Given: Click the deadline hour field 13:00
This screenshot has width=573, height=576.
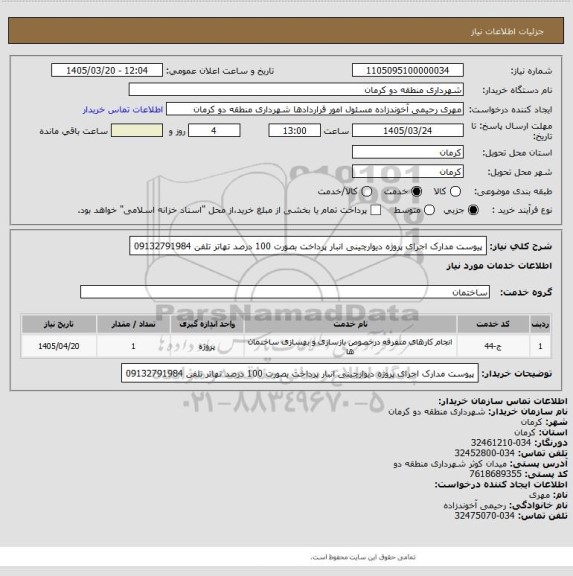Looking at the screenshot, I should coord(295,130).
